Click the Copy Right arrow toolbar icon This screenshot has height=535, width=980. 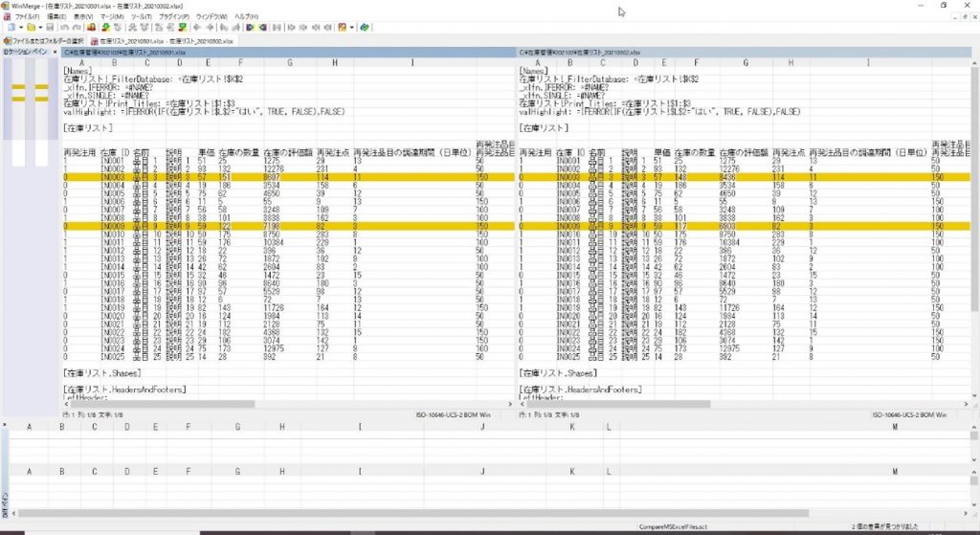click(196, 28)
